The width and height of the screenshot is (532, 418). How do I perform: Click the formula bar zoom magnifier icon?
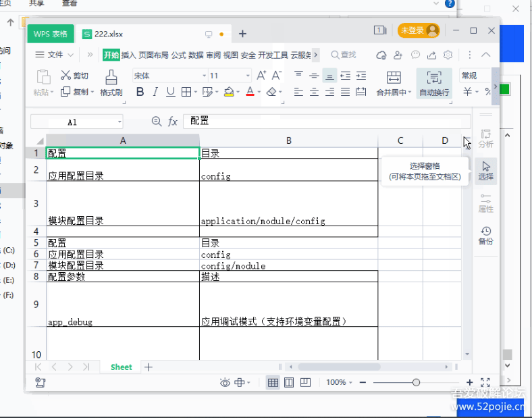point(157,121)
